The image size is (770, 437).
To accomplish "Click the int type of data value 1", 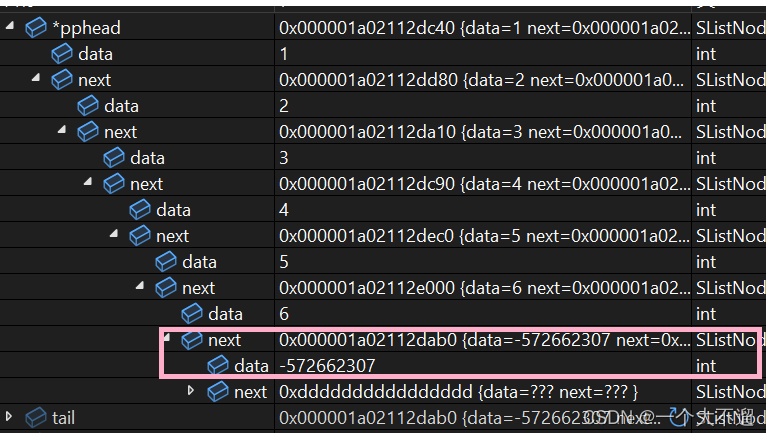I will tap(706, 54).
